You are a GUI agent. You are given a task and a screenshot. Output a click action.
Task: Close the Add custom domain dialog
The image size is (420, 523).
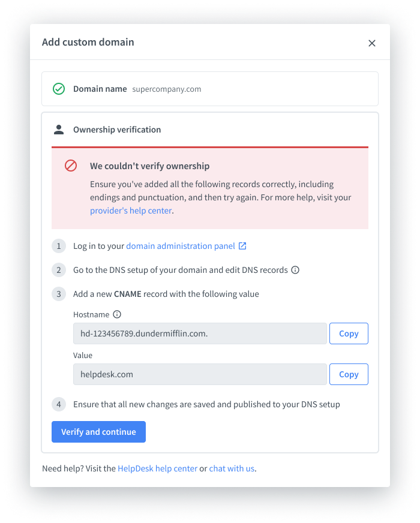point(371,43)
